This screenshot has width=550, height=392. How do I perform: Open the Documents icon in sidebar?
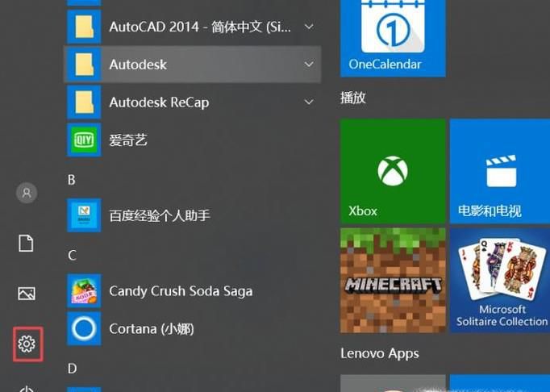[26, 244]
